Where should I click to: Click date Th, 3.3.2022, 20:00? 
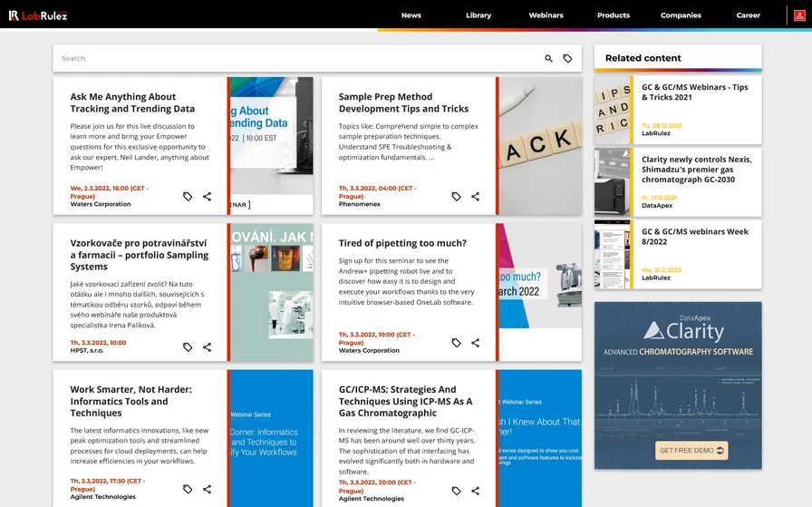tap(377, 486)
